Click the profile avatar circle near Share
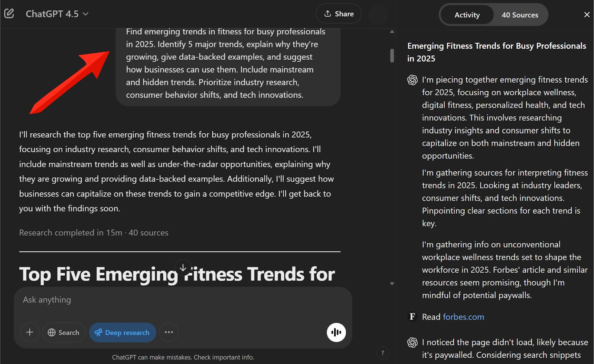 (x=378, y=14)
